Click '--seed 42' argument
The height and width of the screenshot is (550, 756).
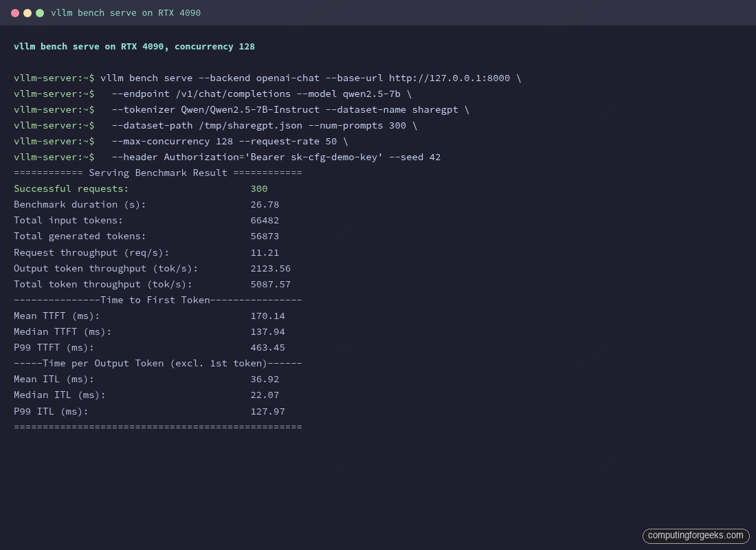pyautogui.click(x=414, y=157)
